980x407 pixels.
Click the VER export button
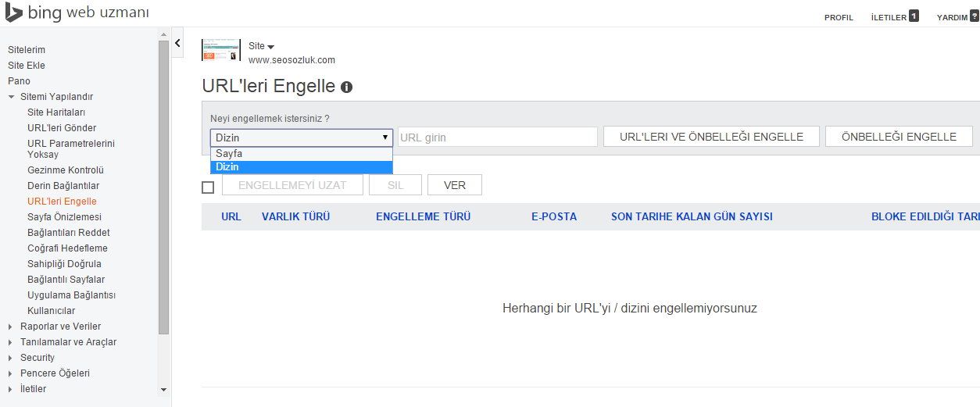click(454, 185)
